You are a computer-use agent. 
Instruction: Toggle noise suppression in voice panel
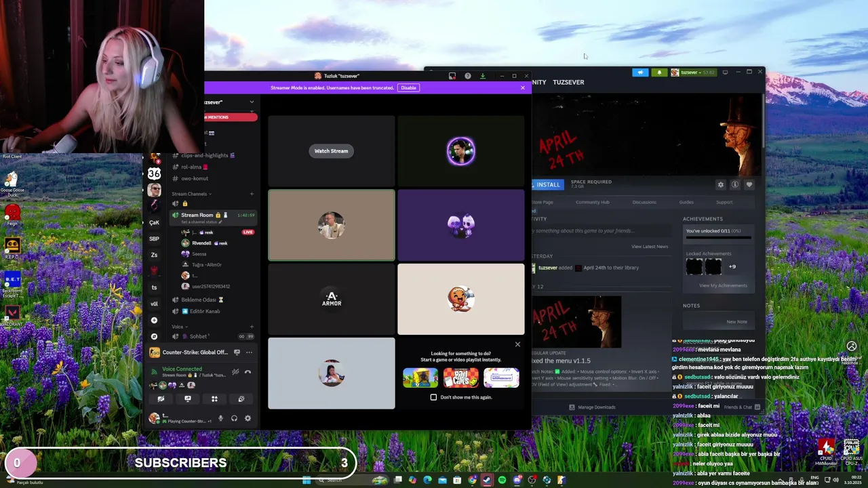tap(235, 371)
